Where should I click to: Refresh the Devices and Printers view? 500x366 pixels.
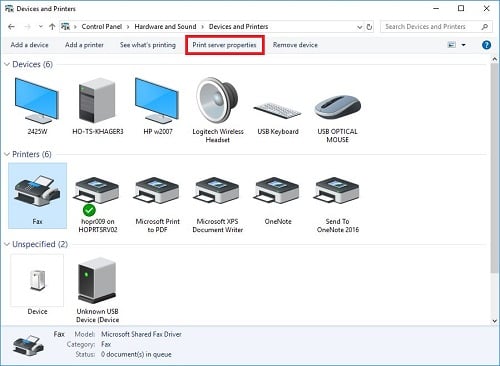[x=369, y=27]
